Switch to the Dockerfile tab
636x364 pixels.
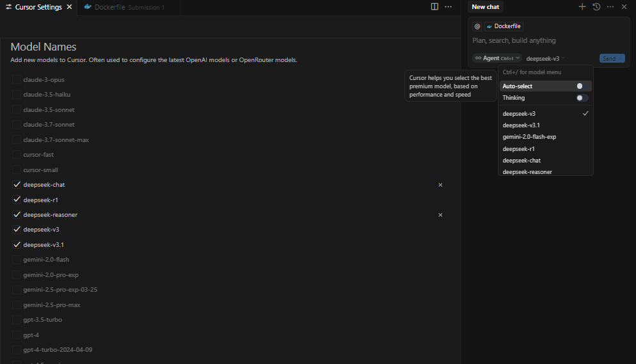(129, 7)
